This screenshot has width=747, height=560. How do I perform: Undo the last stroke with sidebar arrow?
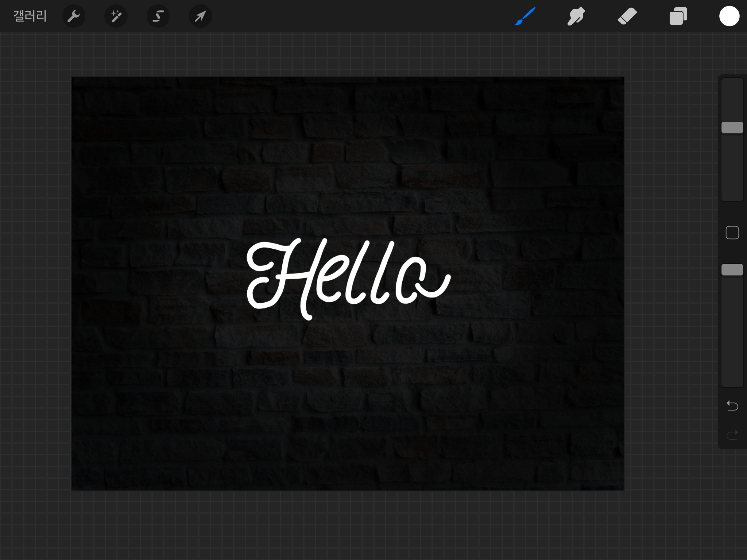(732, 405)
